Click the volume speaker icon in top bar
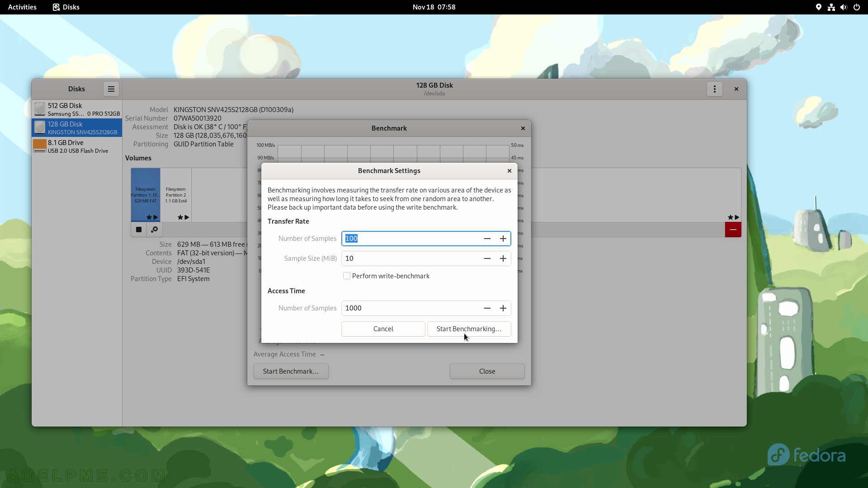The height and width of the screenshot is (488, 868). (x=844, y=7)
